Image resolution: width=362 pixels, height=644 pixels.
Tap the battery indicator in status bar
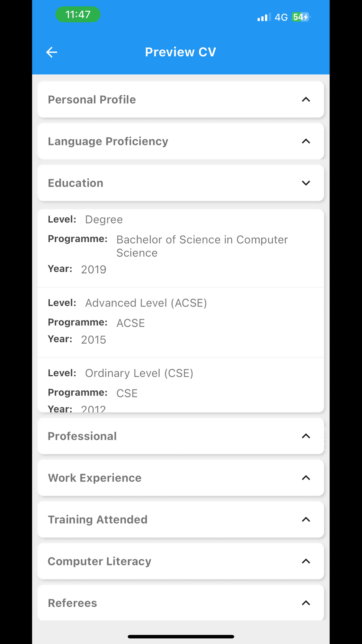pyautogui.click(x=301, y=17)
